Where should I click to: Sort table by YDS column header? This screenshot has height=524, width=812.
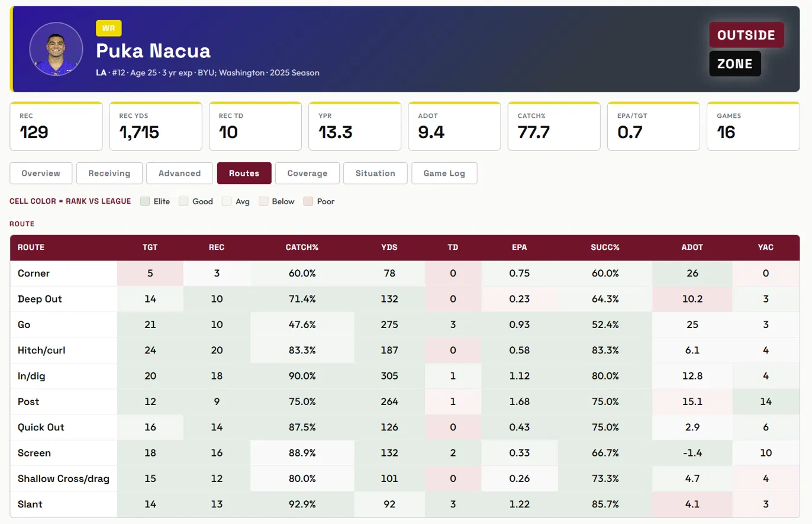tap(389, 247)
